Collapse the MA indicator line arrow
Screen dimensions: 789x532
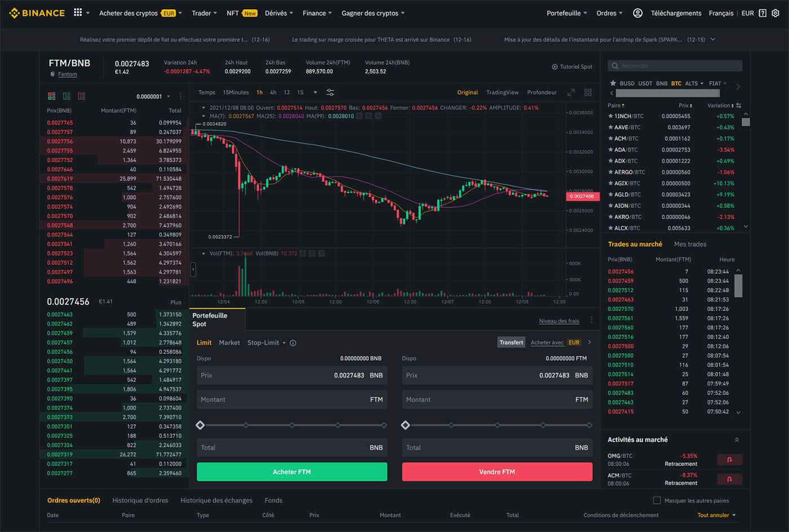[203, 116]
